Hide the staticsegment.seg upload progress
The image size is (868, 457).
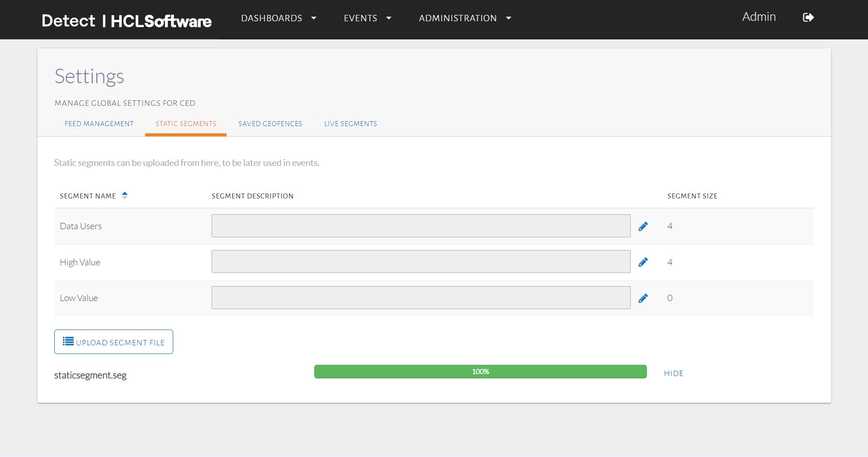tap(673, 373)
